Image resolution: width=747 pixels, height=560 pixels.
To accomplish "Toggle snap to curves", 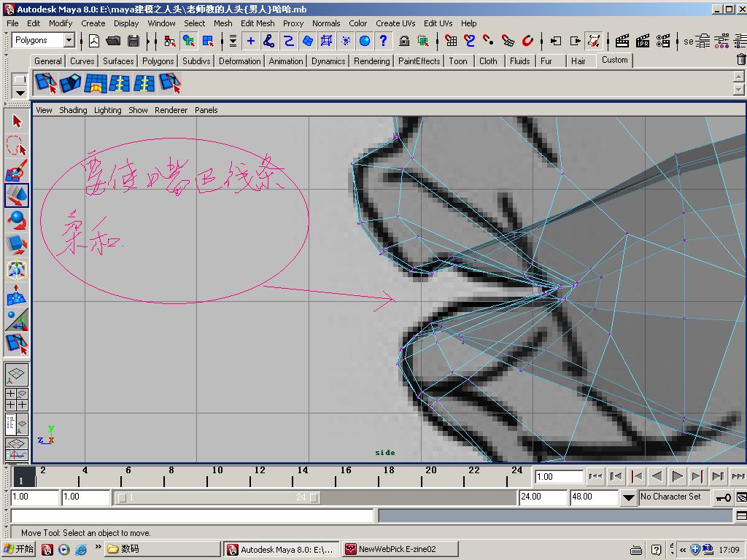I will click(470, 41).
